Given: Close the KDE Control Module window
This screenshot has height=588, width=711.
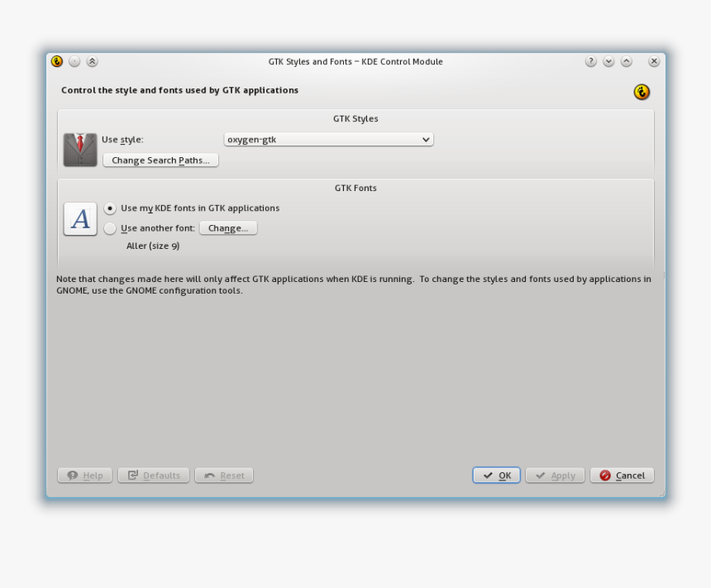Looking at the screenshot, I should tap(654, 61).
